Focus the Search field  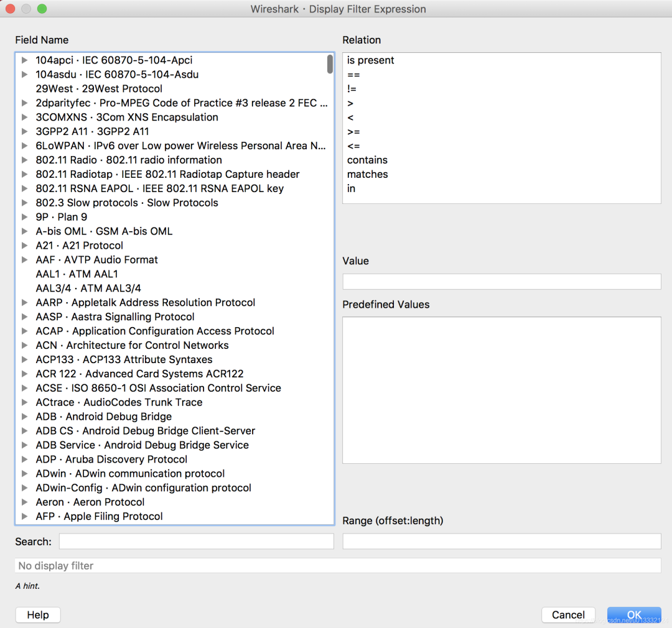pos(196,542)
